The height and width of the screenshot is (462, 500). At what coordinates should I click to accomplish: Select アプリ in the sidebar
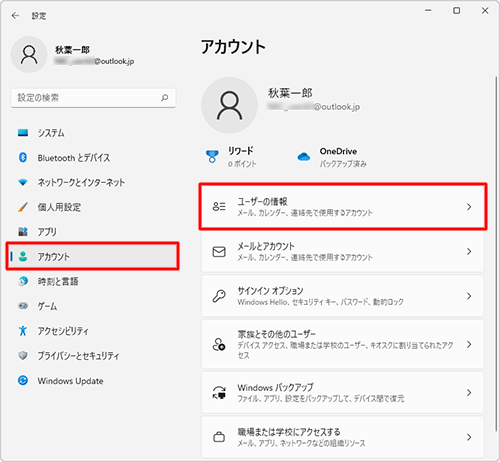(x=93, y=231)
